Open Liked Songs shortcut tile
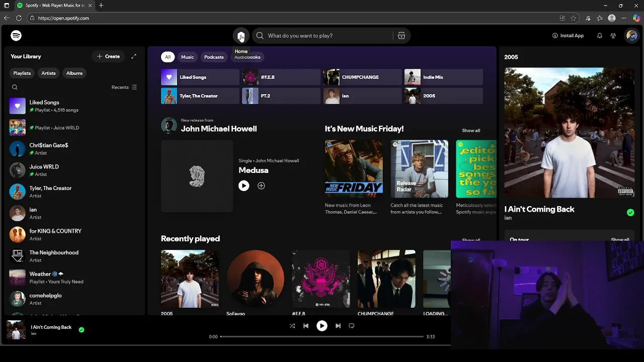 [200, 77]
